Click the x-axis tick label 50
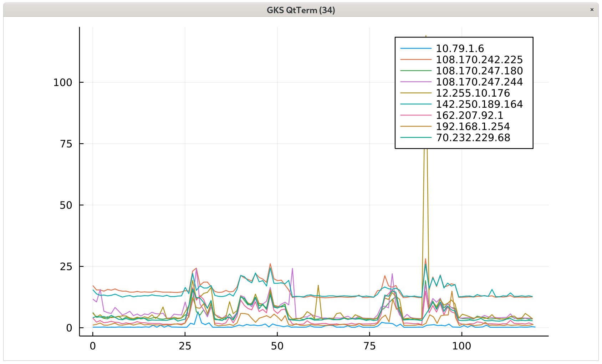 (277, 346)
